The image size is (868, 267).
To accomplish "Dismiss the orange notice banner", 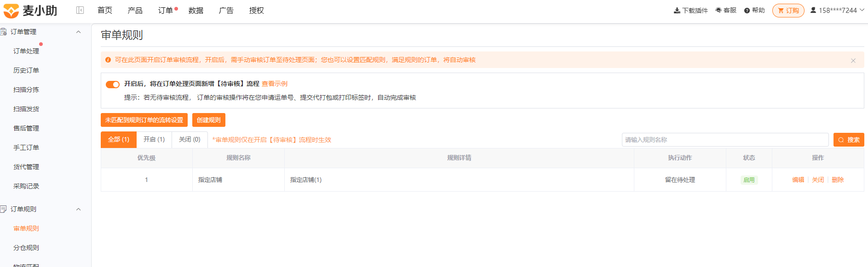I will pyautogui.click(x=853, y=60).
